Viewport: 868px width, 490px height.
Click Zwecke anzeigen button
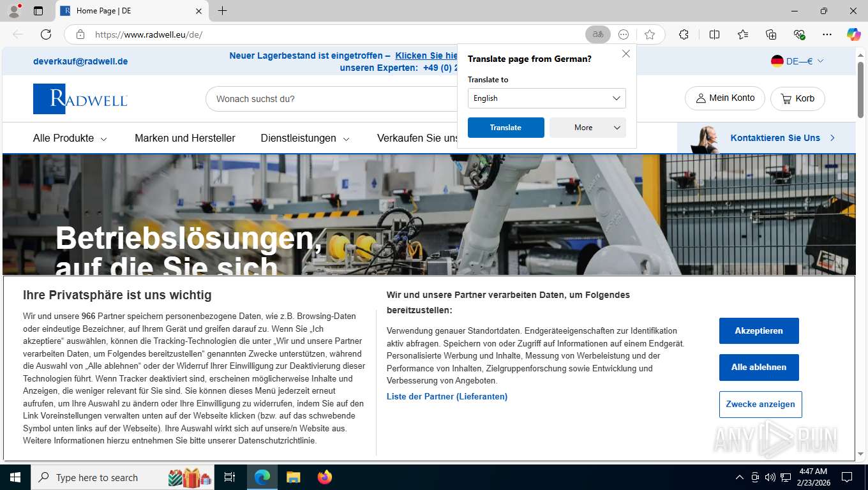point(761,405)
